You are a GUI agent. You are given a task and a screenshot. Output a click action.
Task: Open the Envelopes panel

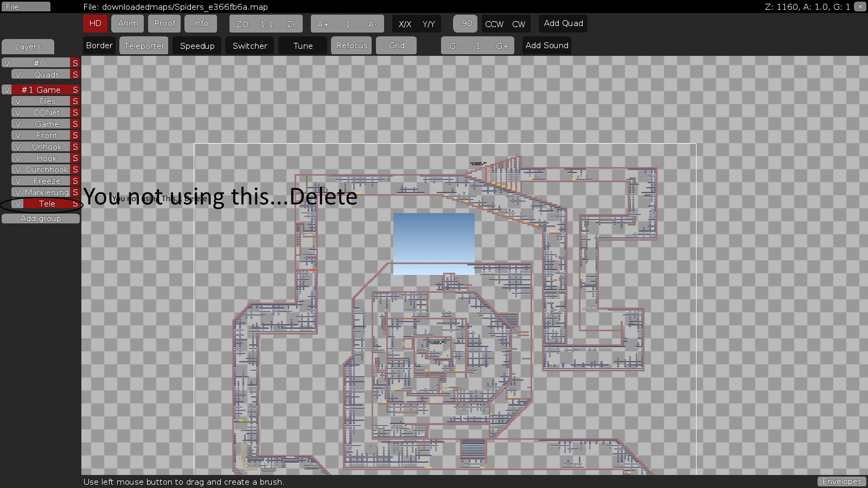tap(841, 481)
